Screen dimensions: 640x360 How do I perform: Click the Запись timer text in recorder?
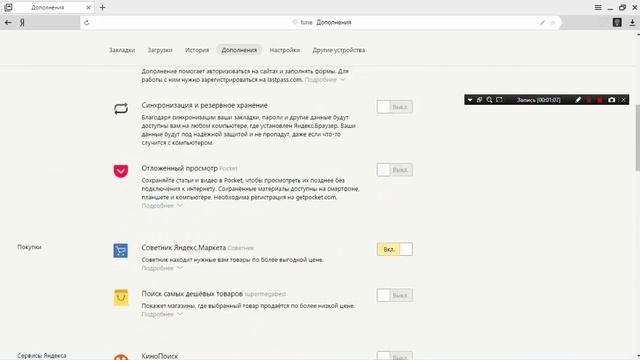coord(538,100)
